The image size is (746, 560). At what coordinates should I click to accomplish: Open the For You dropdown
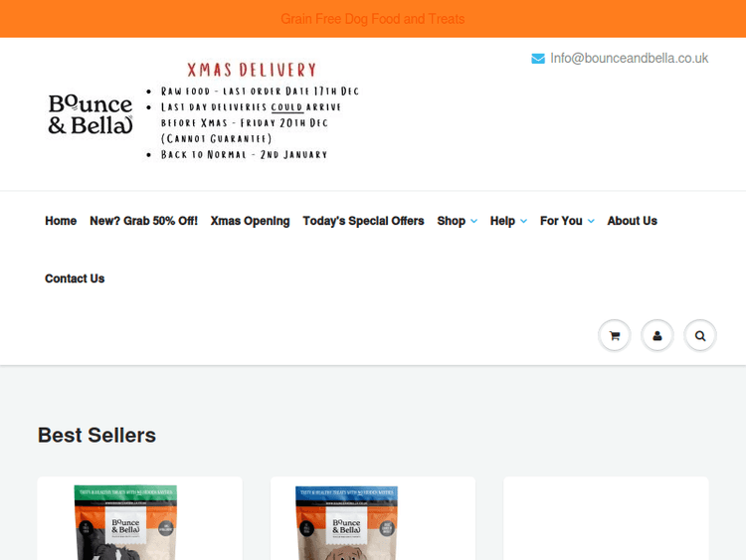[567, 221]
